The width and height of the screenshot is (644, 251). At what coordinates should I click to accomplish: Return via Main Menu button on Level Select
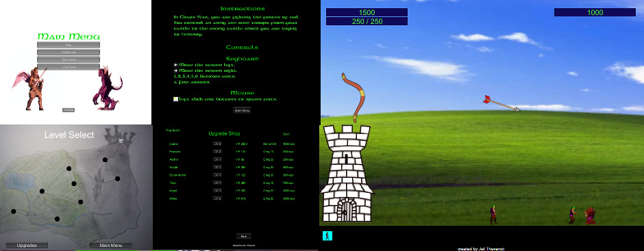[x=111, y=246]
